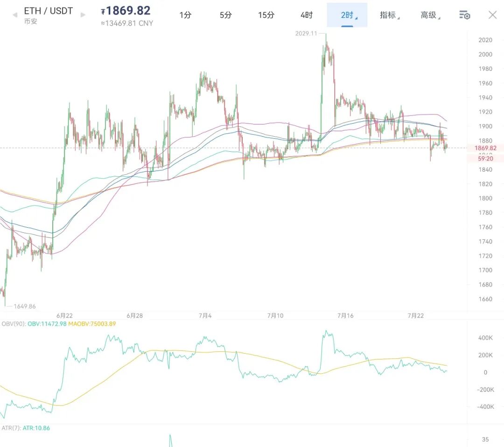This screenshot has height=447, width=504.
Task: Tap the 7月16 date label
Action: point(345,315)
